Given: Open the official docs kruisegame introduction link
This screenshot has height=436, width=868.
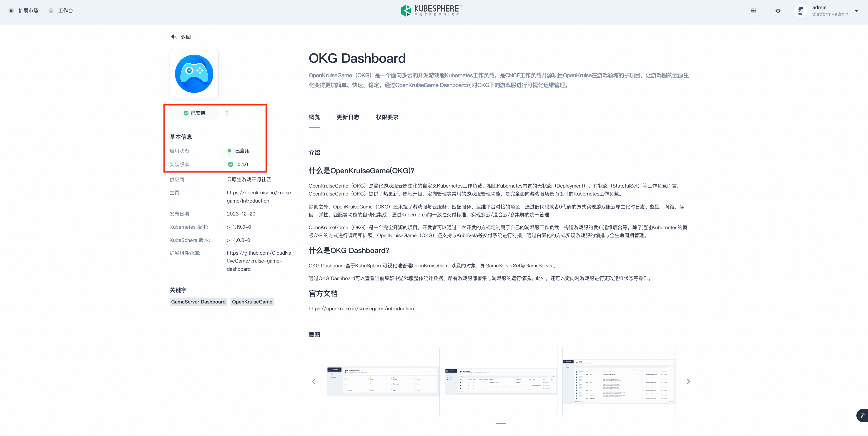Looking at the screenshot, I should (x=361, y=308).
